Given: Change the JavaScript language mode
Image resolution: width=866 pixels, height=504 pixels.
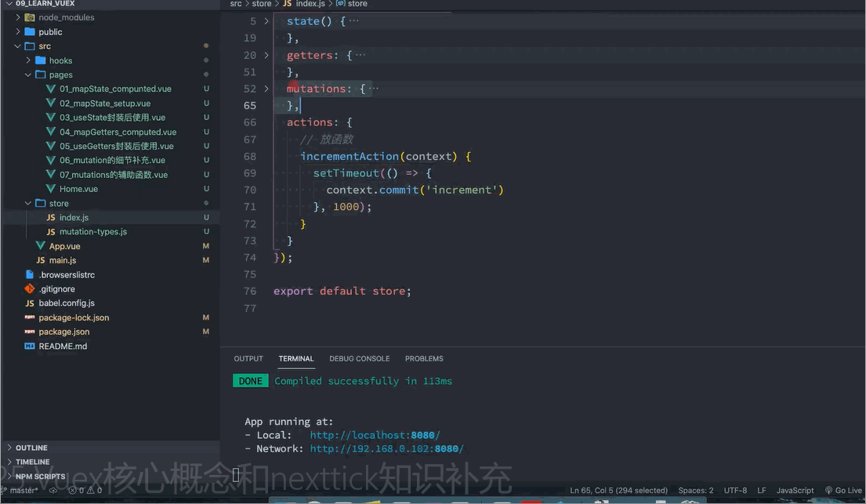Looking at the screenshot, I should pyautogui.click(x=795, y=490).
